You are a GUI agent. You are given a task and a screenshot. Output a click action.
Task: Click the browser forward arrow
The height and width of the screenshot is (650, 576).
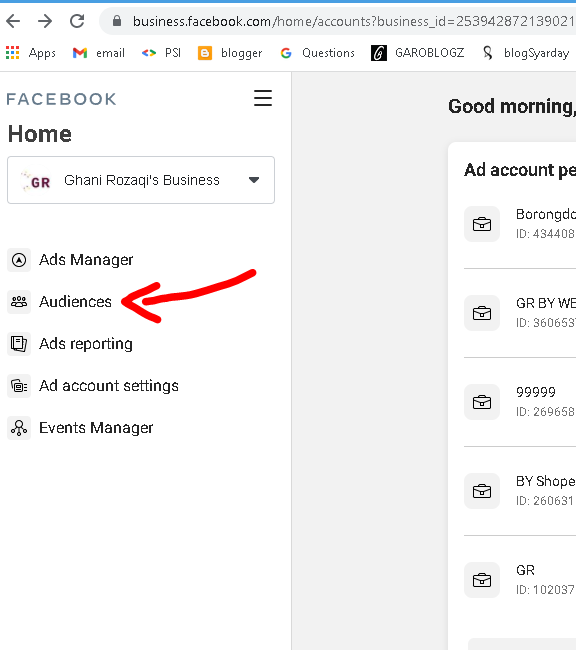pyautogui.click(x=45, y=21)
